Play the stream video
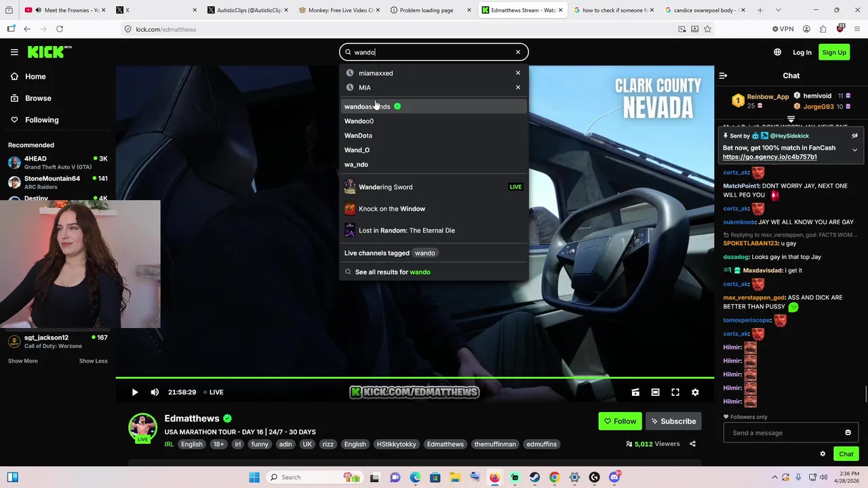Viewport: 868px width, 488px height. click(x=134, y=392)
